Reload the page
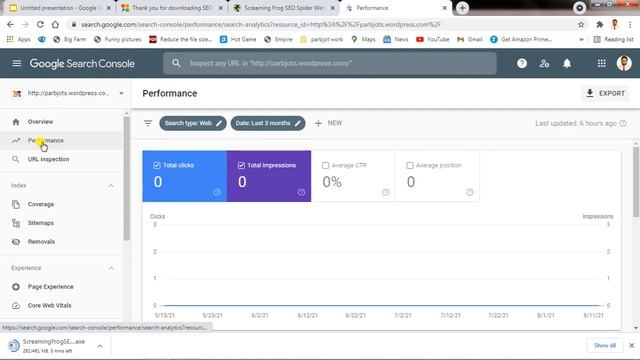Screen dimensions: 640x360 40,24
